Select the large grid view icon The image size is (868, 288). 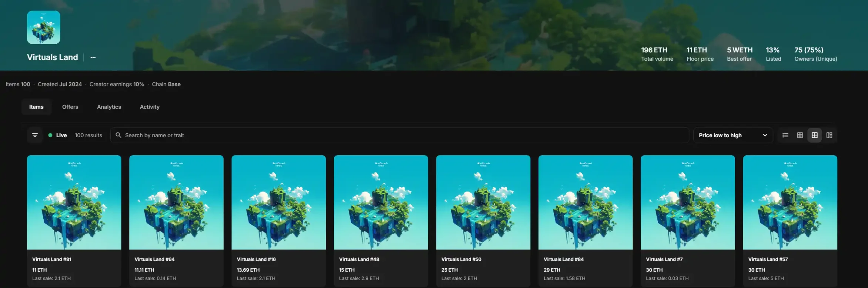[815, 135]
